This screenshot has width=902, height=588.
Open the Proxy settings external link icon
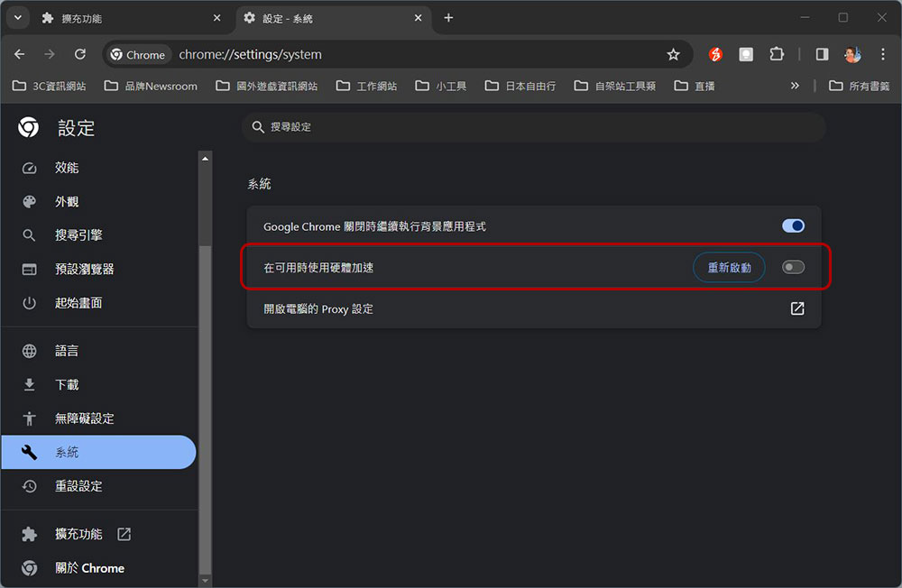tap(797, 308)
